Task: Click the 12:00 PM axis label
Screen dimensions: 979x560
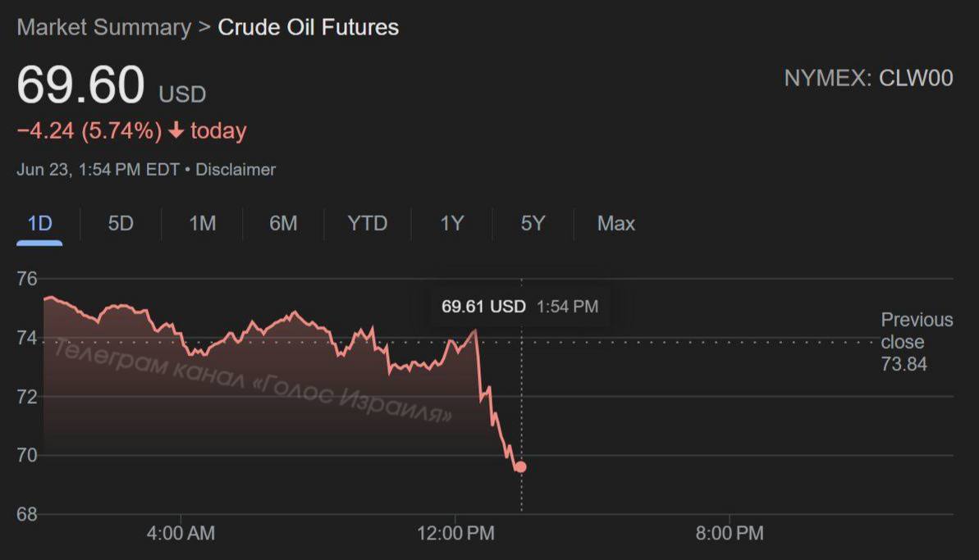Action: [455, 534]
